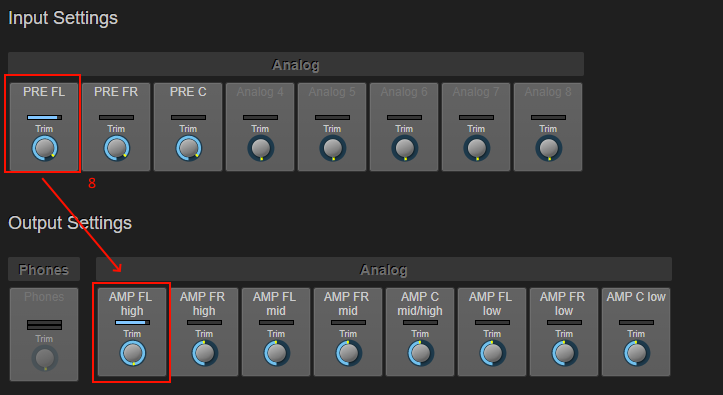Select the AMP FL mid output label
The width and height of the screenshot is (723, 395).
275,304
